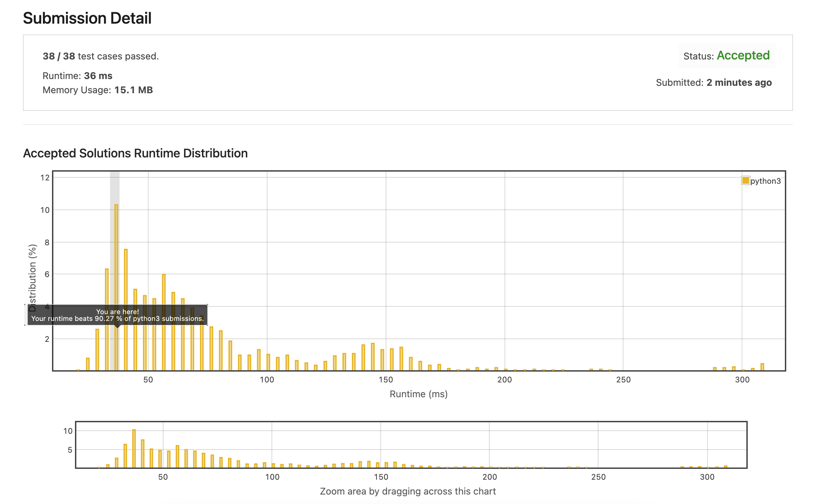Click the 'Runtime (ms)' axis title
The height and width of the screenshot is (504, 820).
418,394
